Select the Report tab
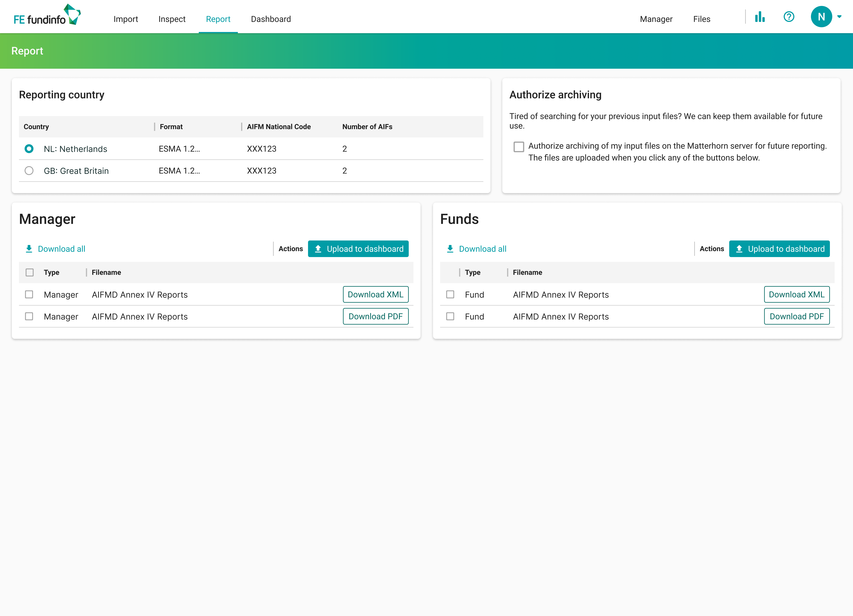Viewport: 853px width, 616px height. tap(218, 19)
